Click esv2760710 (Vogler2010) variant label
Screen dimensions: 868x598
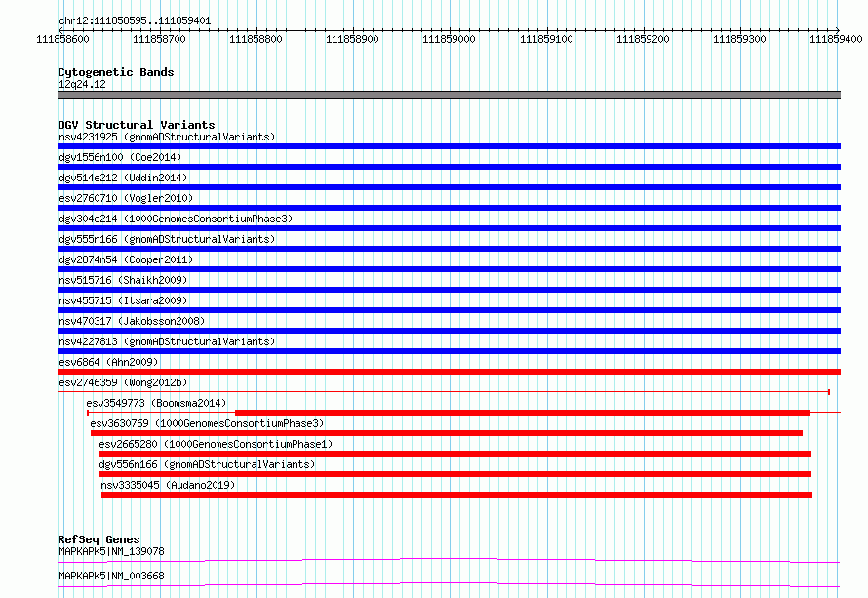(126, 198)
